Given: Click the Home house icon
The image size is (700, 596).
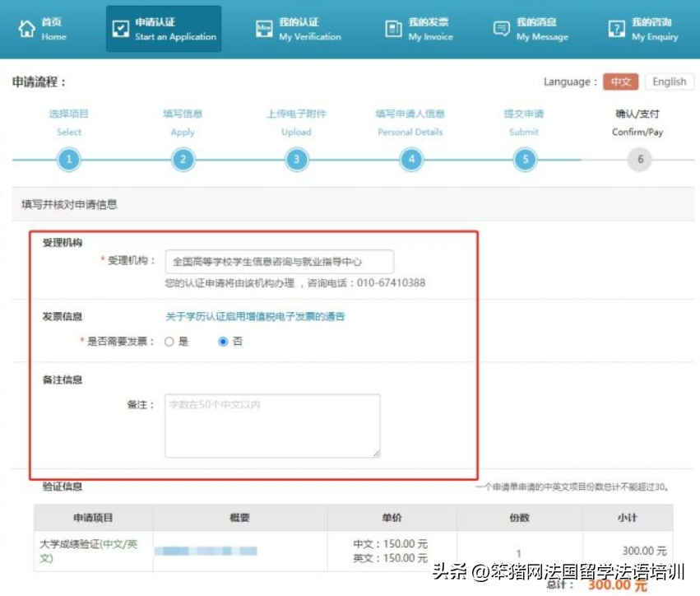Looking at the screenshot, I should (25, 29).
